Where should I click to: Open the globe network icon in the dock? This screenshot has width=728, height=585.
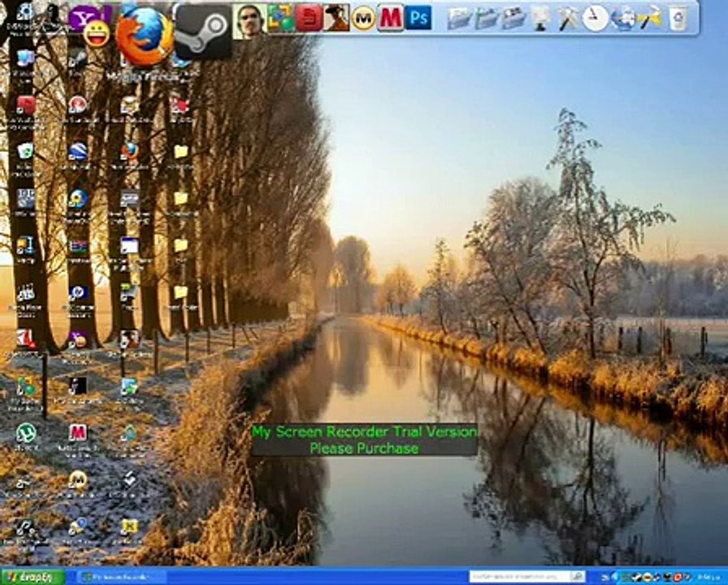click(x=623, y=18)
